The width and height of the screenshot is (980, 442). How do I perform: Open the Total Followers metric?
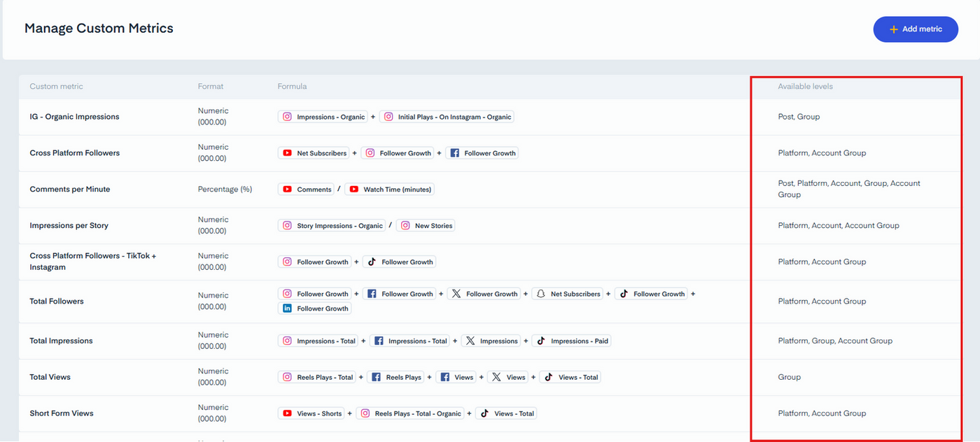point(56,301)
